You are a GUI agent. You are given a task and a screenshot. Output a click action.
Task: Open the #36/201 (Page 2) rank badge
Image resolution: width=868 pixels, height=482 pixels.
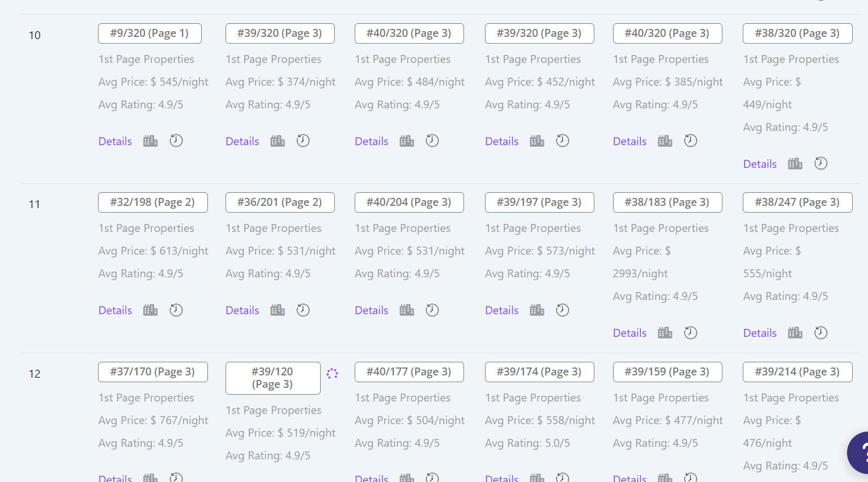pos(280,202)
